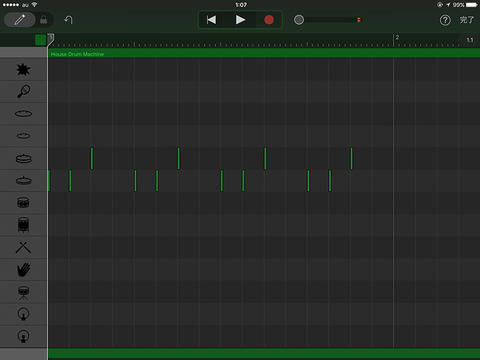This screenshot has height=360, width=480.
Task: Select second note in closed hi-hat row
Action: (x=70, y=181)
